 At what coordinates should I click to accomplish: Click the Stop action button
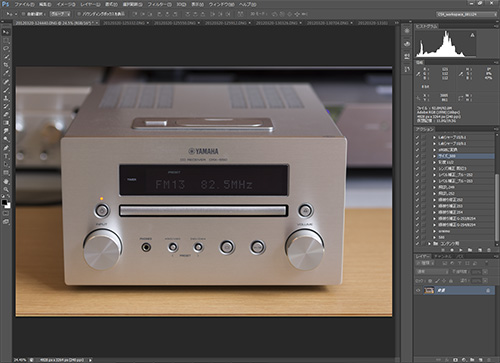(443, 250)
